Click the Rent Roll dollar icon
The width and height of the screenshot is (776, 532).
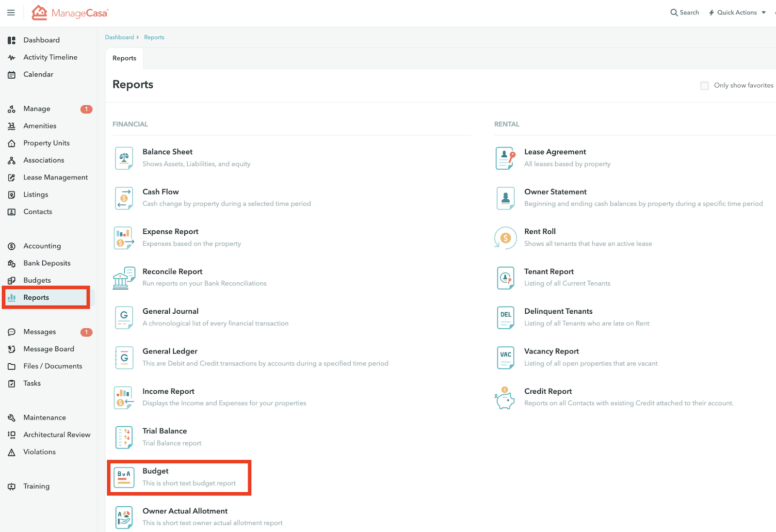click(505, 238)
